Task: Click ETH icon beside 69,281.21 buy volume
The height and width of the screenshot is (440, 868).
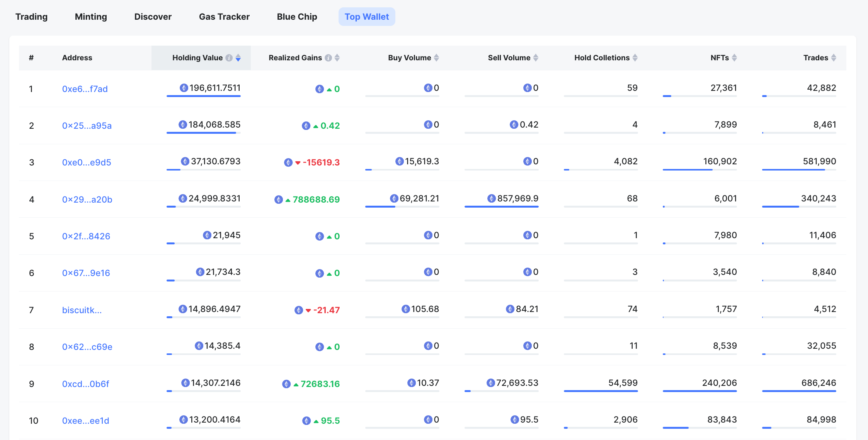Action: [x=394, y=199]
